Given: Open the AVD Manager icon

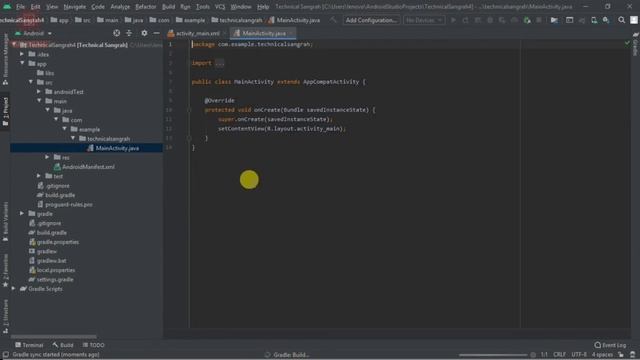Looking at the screenshot, I should [594, 20].
